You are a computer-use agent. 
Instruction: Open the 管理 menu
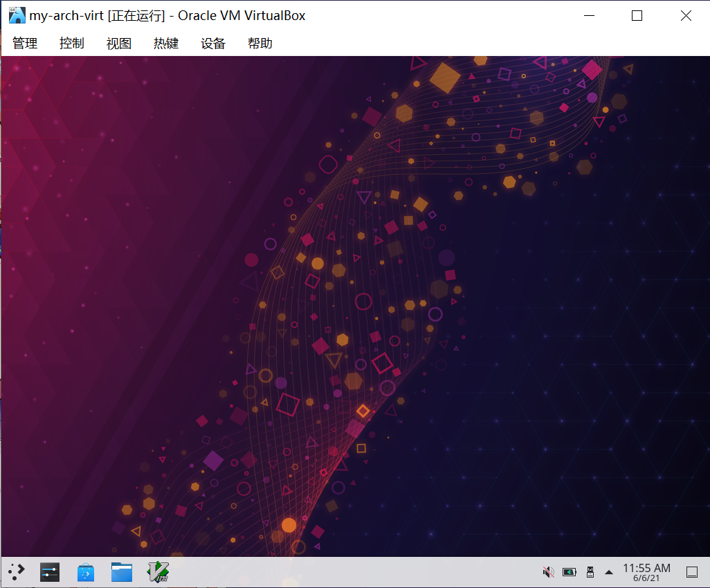tap(25, 43)
